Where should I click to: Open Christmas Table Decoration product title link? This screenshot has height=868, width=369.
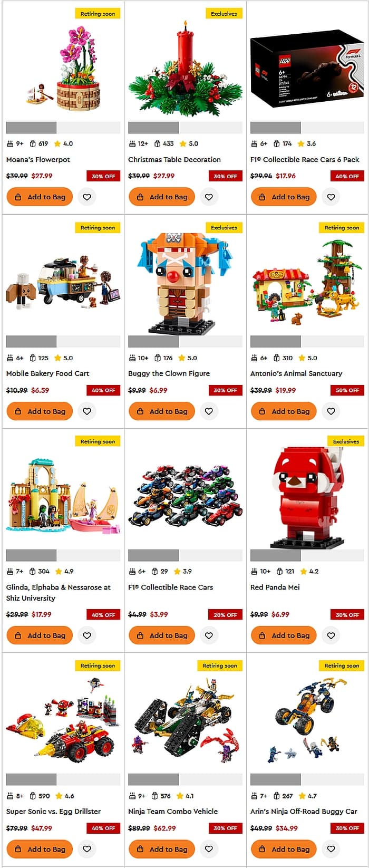coord(174,159)
